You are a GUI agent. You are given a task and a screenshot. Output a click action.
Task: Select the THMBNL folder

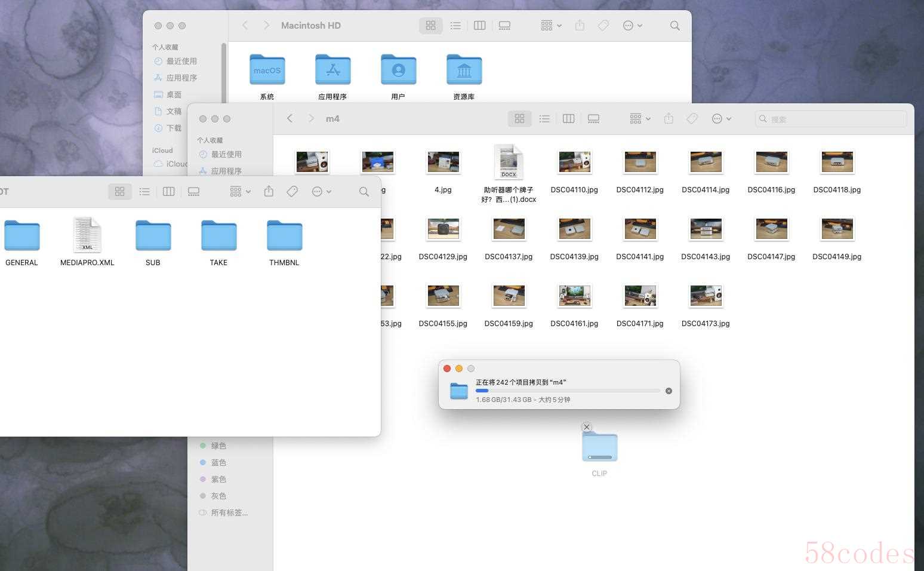tap(284, 237)
